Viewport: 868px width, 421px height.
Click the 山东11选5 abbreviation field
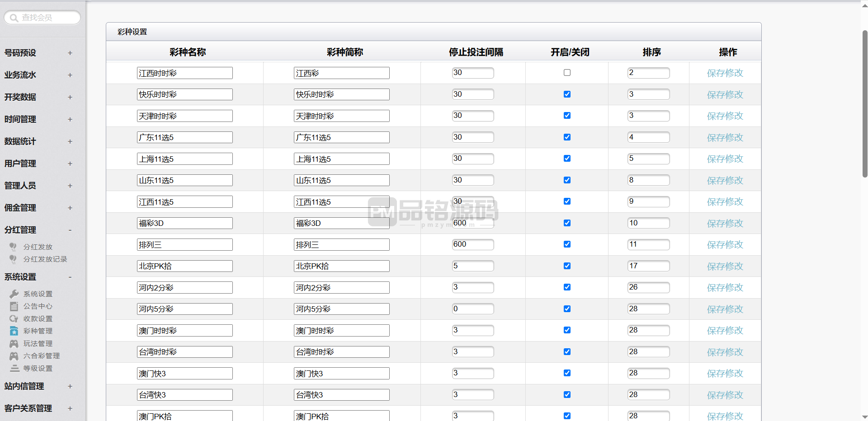[342, 180]
